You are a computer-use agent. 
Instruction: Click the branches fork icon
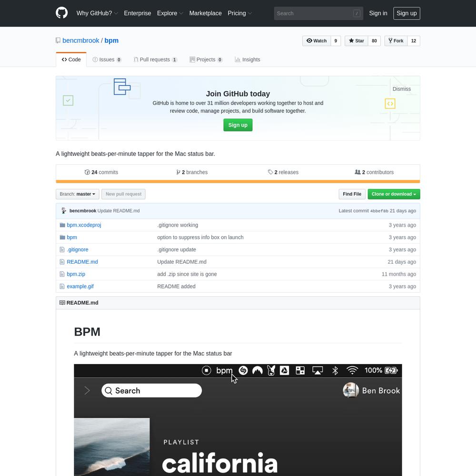tap(178, 172)
